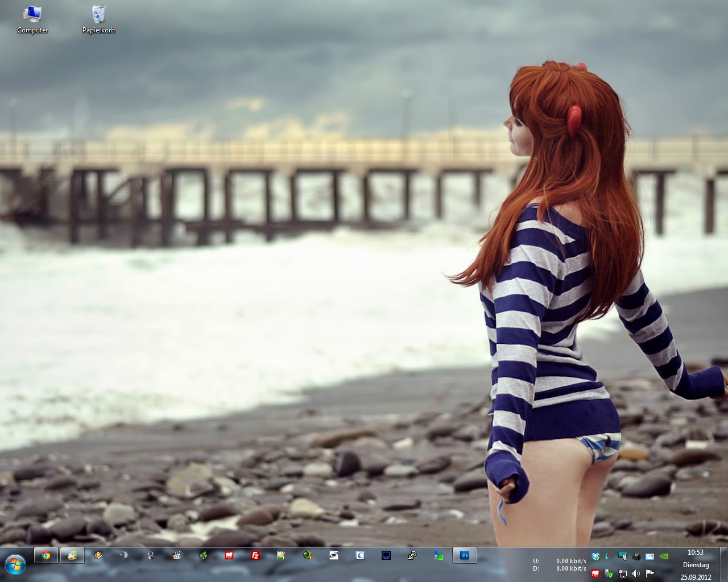Screen dimensions: 728x582
Task: Launch the Euro symbol application icon
Action: pyautogui.click(x=360, y=555)
